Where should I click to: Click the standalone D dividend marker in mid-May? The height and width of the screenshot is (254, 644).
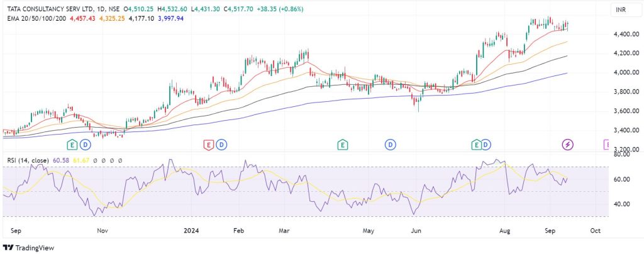point(390,145)
